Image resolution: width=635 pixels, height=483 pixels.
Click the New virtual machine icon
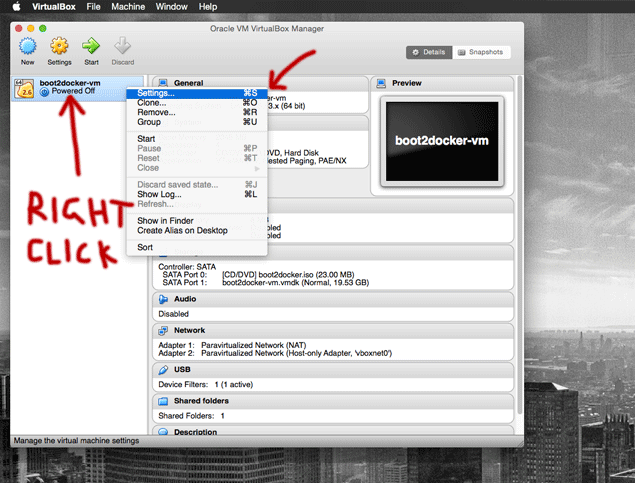(x=28, y=46)
